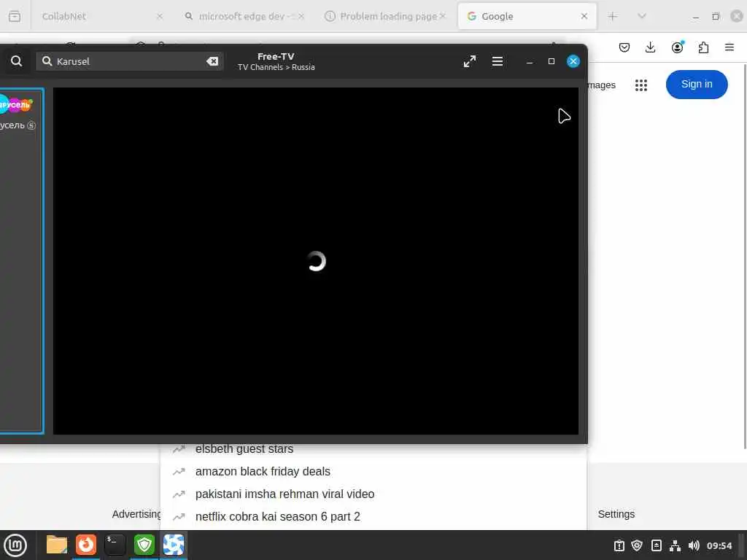Open the Firefox application menu
Screen dimensions: 747x560
coord(729,47)
